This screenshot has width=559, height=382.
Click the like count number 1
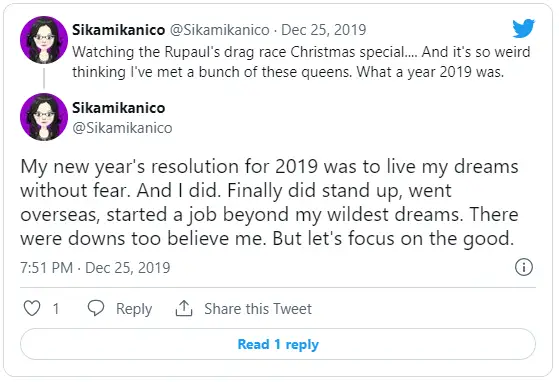(56, 309)
